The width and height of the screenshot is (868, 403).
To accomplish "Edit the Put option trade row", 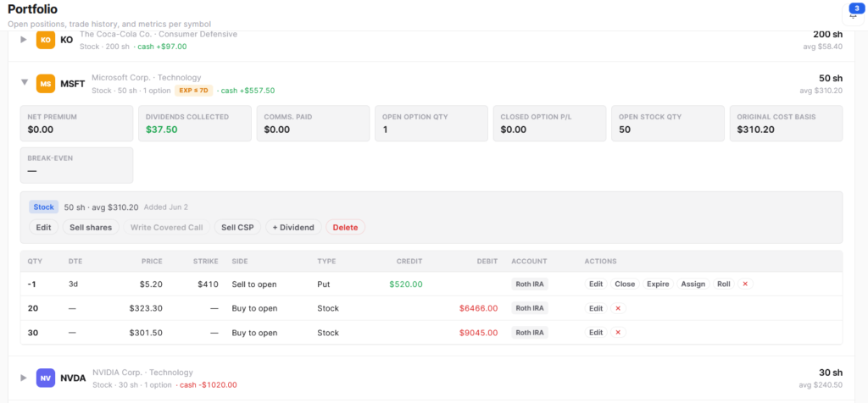I will point(596,284).
